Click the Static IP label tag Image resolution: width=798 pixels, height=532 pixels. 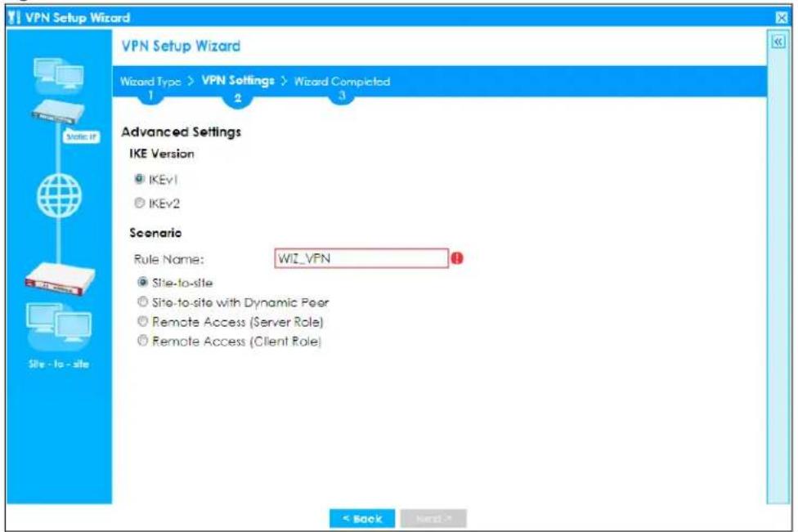(82, 136)
